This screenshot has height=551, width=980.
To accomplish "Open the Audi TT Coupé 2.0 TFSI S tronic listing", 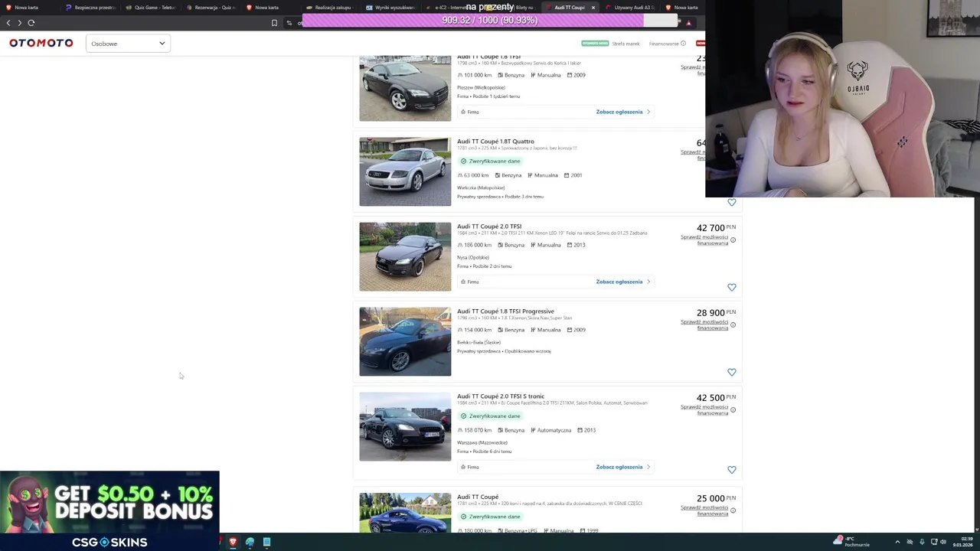I will pyautogui.click(x=501, y=396).
